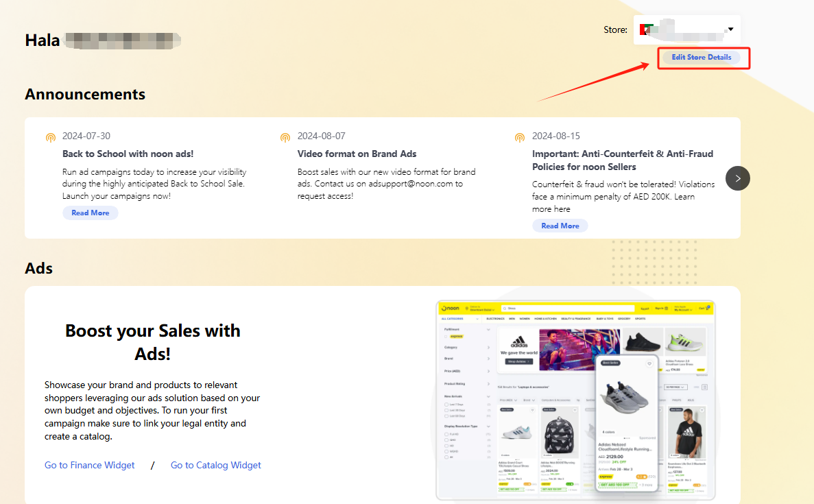Image resolution: width=814 pixels, height=504 pixels.
Task: Enable the express fulfilment checkbox
Action: [446, 337]
